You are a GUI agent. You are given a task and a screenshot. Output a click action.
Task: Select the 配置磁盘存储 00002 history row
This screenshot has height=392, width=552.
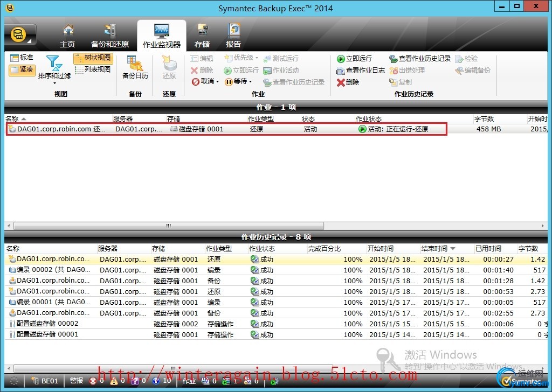tap(277, 324)
